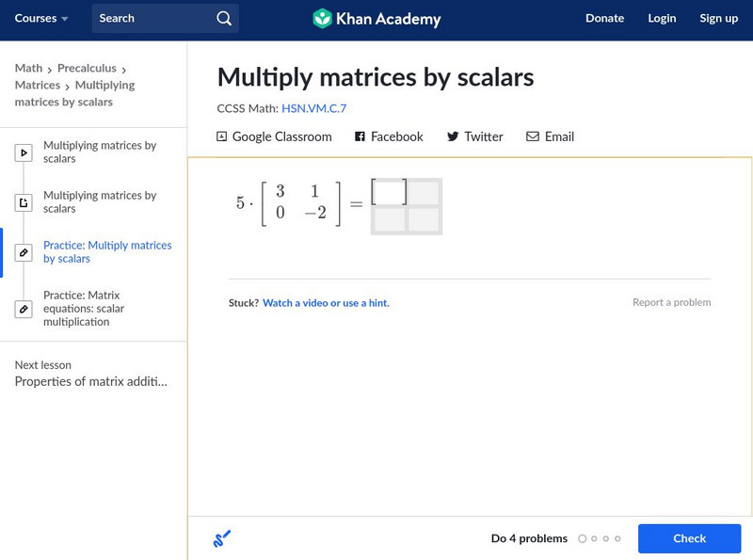This screenshot has width=753, height=560.
Task: Open Precalculus in the breadcrumb
Action: [87, 68]
